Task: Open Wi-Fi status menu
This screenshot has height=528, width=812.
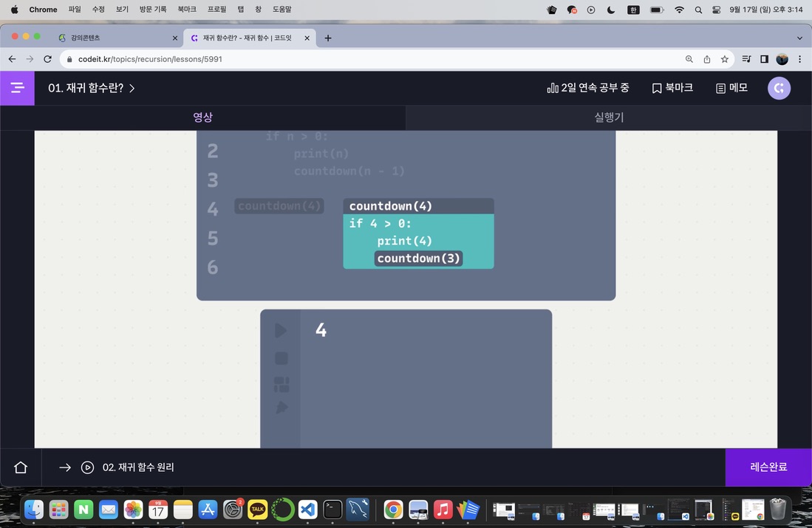Action: coord(680,10)
